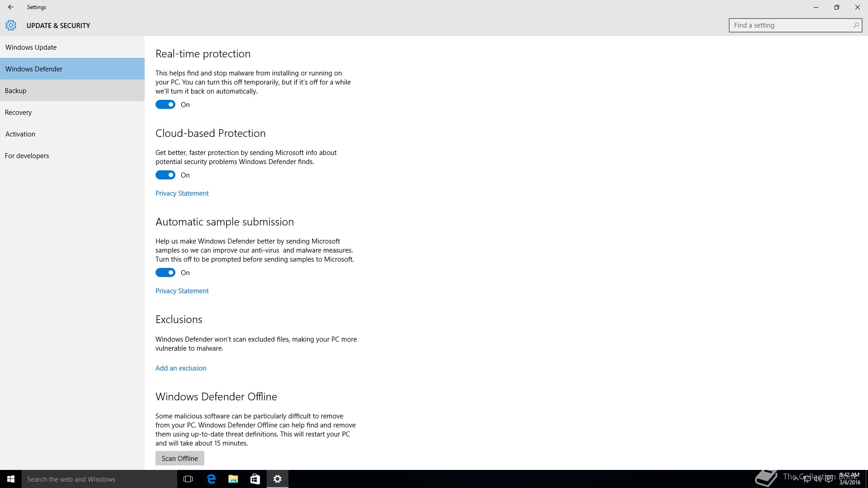Open the Backup section

[72, 90]
